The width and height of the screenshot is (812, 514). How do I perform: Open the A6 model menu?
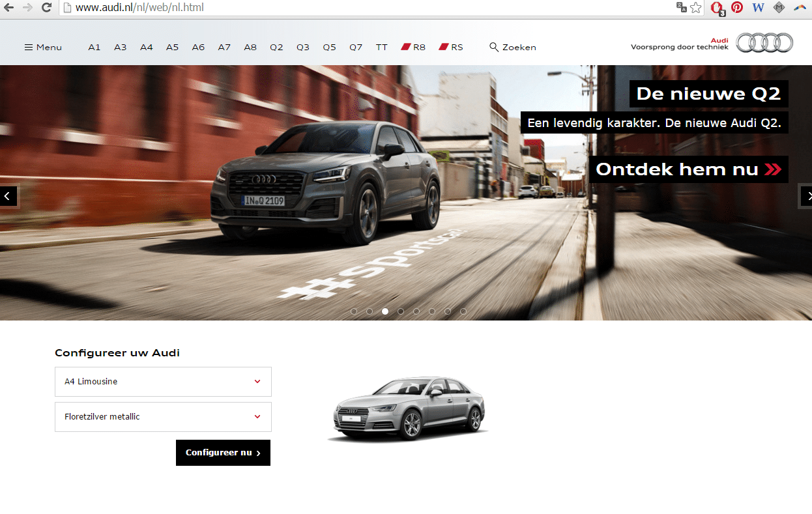[198, 47]
